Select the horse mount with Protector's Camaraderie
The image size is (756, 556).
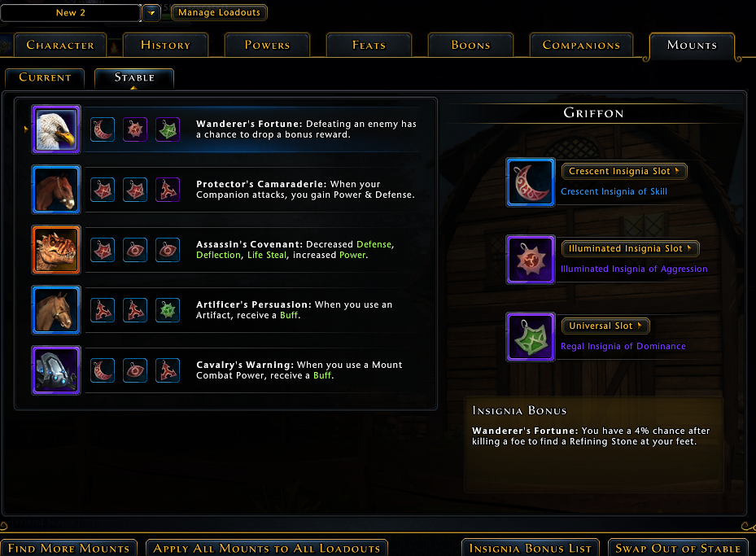click(56, 190)
